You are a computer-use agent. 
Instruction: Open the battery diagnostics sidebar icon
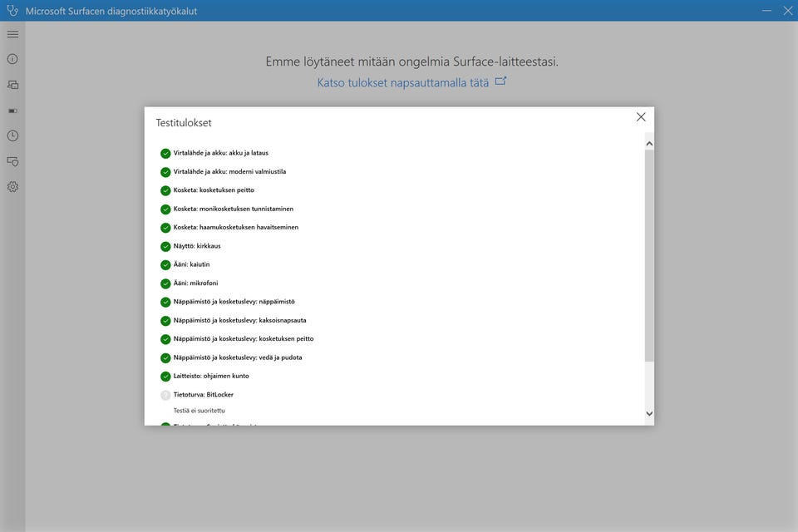(12, 111)
